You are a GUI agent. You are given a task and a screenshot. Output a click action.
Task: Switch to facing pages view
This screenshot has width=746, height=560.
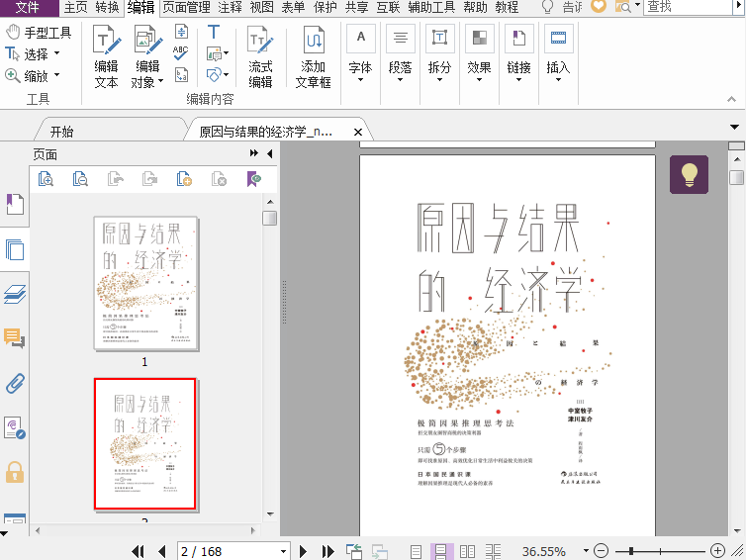pyautogui.click(x=467, y=551)
